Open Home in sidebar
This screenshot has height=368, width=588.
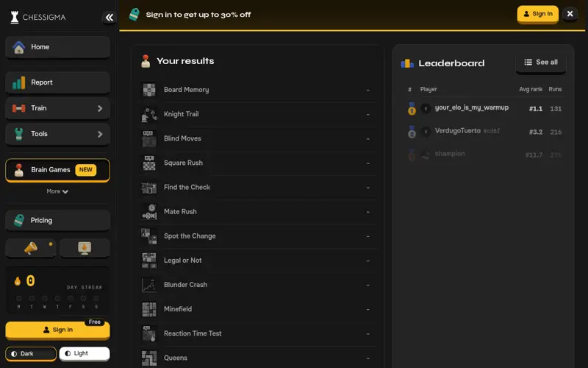(58, 47)
